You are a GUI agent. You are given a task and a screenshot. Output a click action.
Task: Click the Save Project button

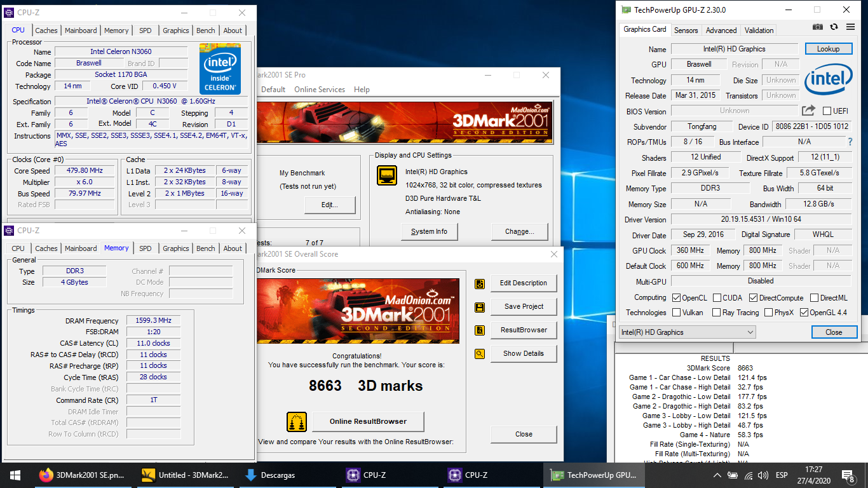pyautogui.click(x=524, y=307)
